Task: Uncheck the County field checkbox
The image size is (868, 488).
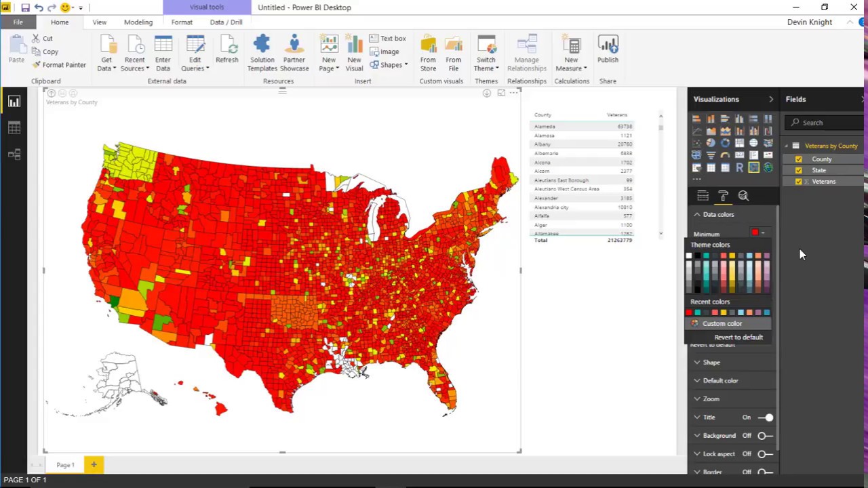Action: tap(798, 159)
